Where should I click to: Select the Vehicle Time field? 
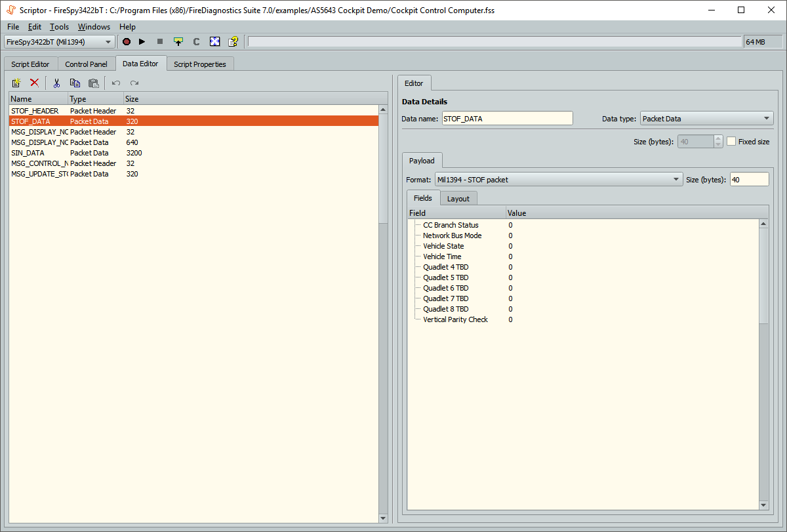click(x=442, y=256)
